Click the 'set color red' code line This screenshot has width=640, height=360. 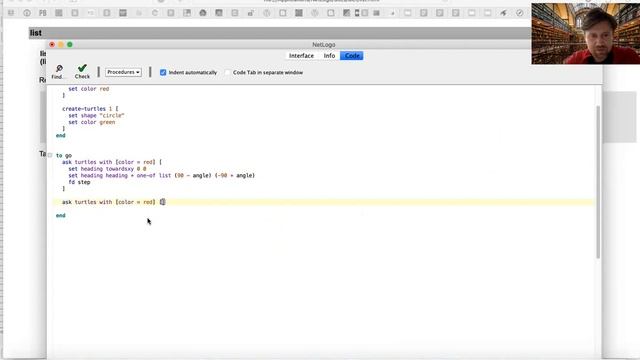(x=89, y=89)
